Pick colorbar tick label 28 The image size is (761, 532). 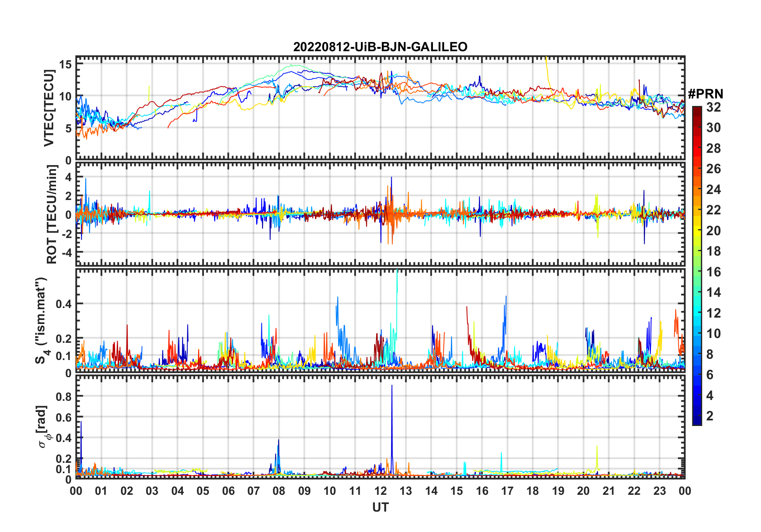point(713,148)
